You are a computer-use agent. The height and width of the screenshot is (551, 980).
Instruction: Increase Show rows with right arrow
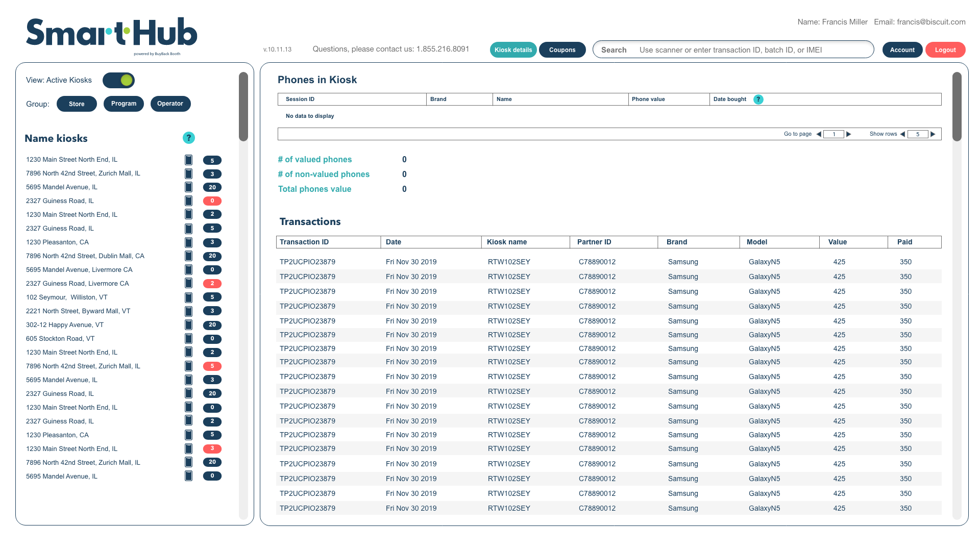click(x=933, y=134)
